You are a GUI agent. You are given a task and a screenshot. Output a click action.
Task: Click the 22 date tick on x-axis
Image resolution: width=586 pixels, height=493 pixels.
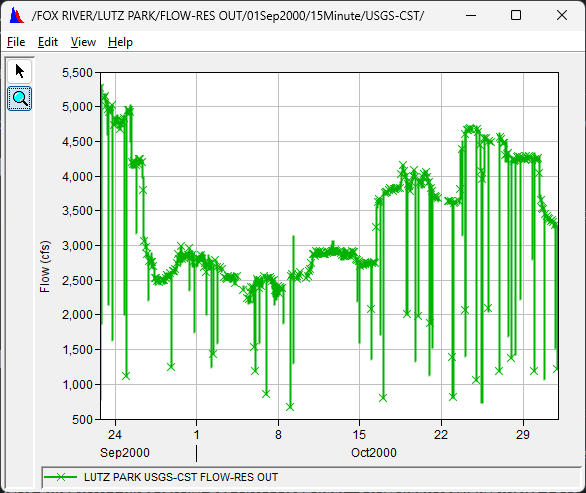tap(441, 435)
